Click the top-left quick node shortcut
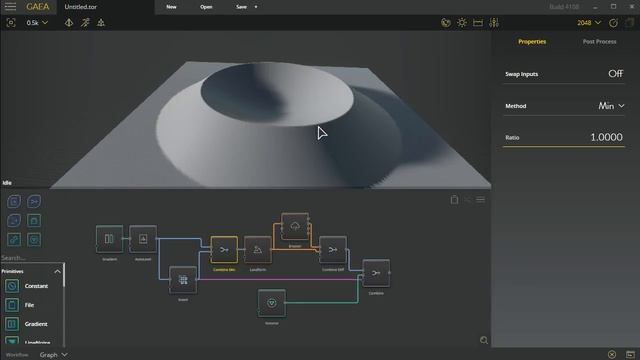 coord(14,201)
